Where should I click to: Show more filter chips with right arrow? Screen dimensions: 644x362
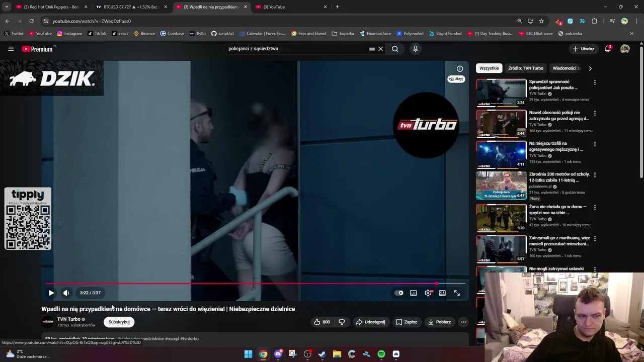590,68
